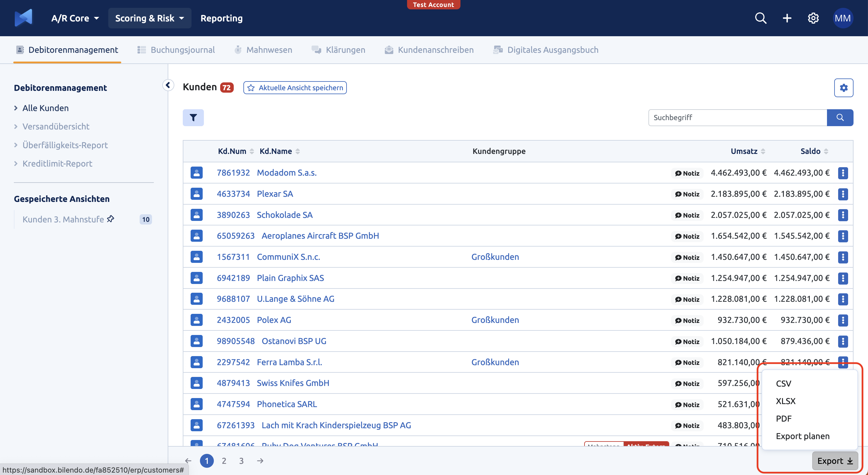The height and width of the screenshot is (475, 868).
Task: Open the A/R Core dropdown menu
Action: [x=75, y=18]
